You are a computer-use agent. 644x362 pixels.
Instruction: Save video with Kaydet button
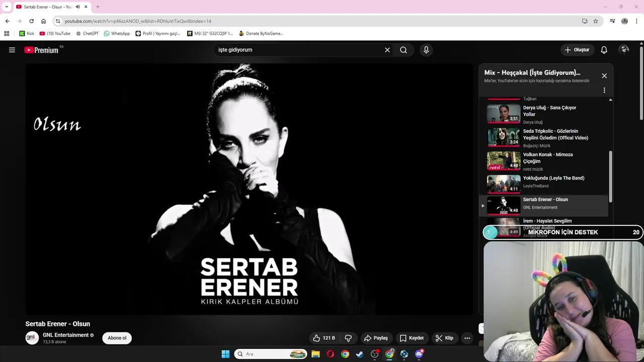click(x=412, y=338)
